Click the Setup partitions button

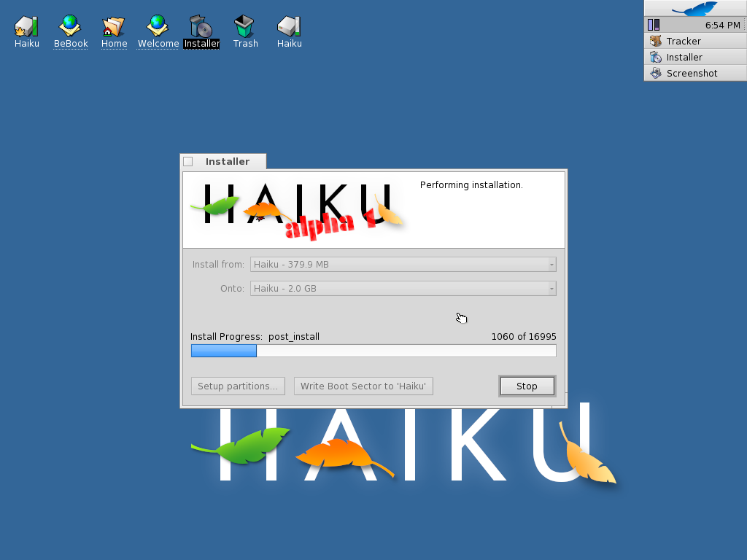(238, 386)
